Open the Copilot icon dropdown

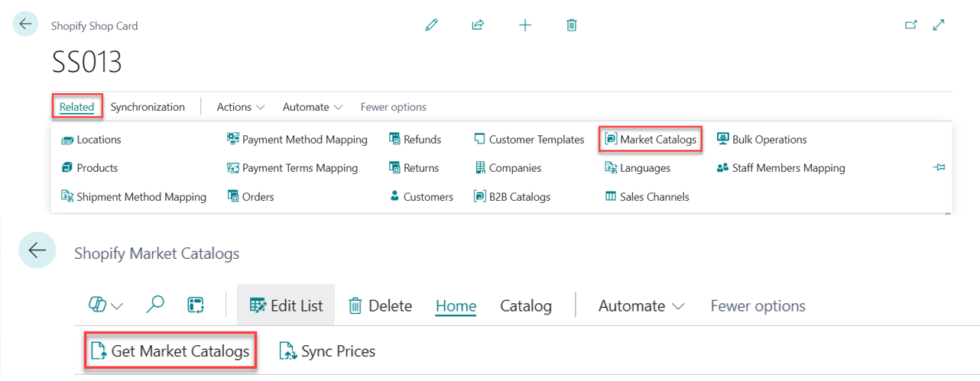(x=105, y=305)
